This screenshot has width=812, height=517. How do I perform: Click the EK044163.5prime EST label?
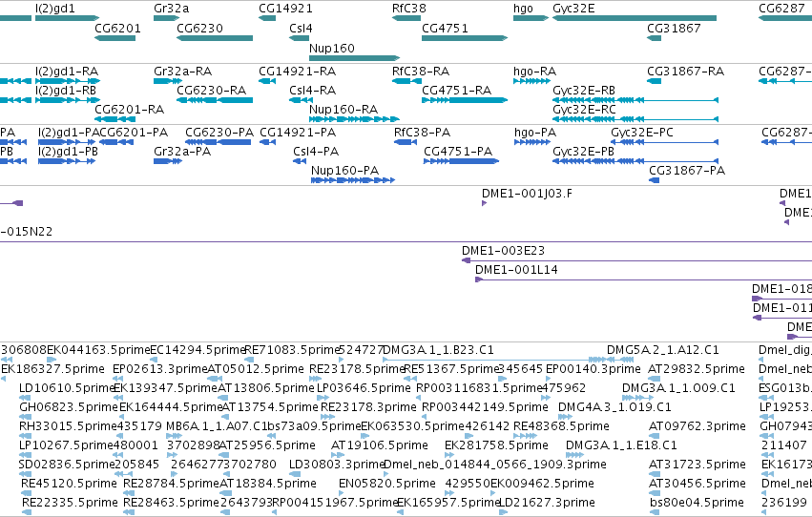click(x=98, y=350)
